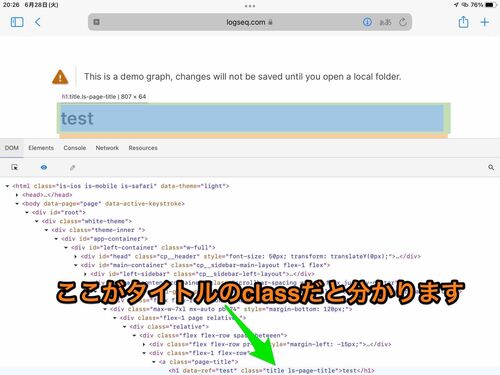Collapse the html node

7,186
